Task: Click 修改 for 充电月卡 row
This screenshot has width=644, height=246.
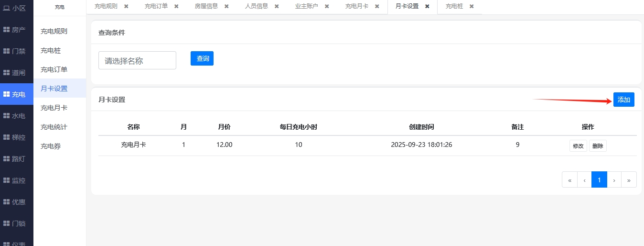Action: (x=578, y=146)
